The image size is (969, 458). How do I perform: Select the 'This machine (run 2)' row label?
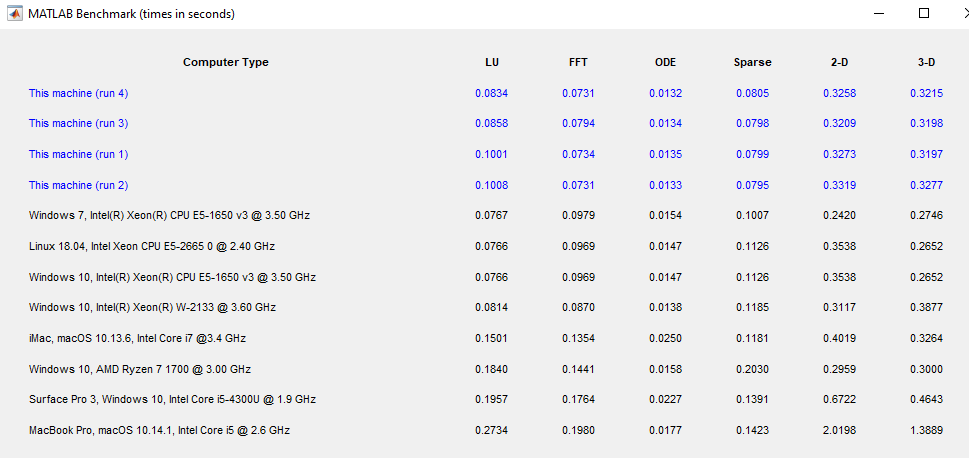(78, 185)
